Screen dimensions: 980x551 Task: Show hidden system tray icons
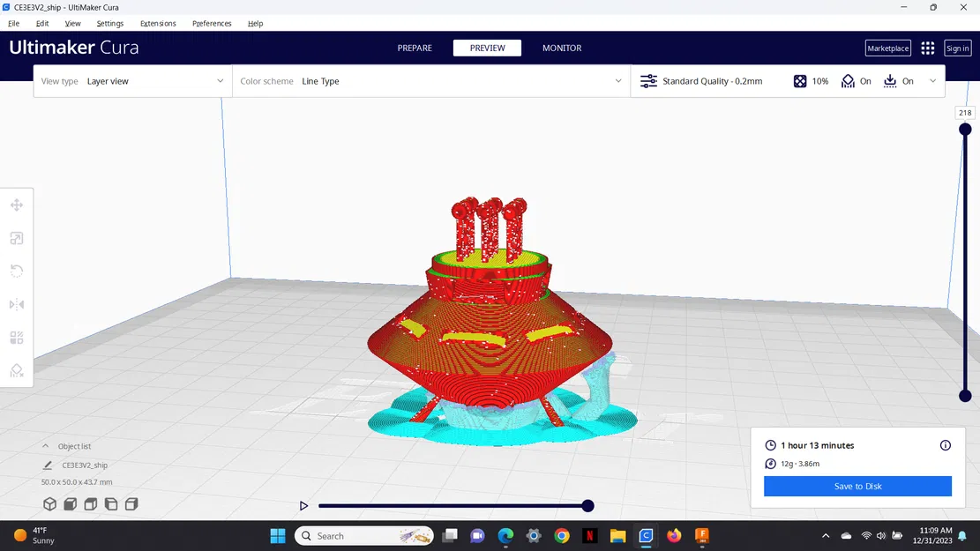tap(826, 536)
